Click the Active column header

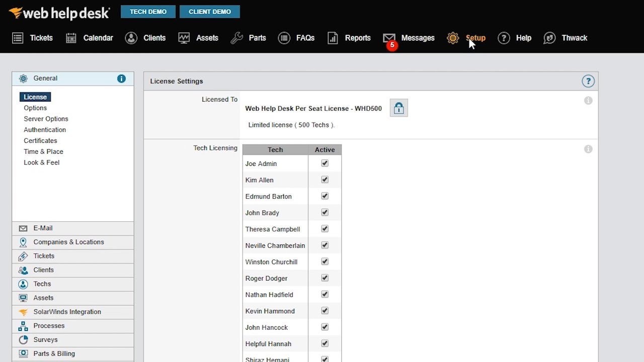click(325, 150)
